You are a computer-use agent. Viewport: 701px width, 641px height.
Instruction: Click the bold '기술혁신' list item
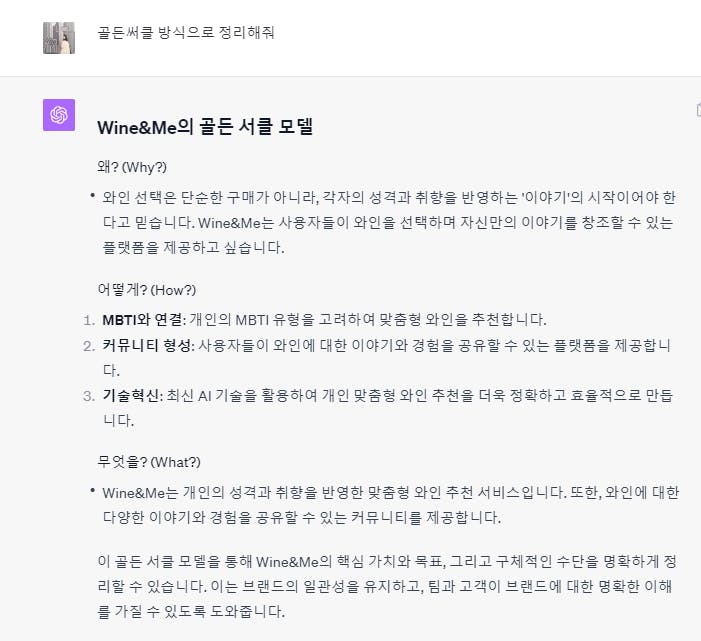point(131,396)
